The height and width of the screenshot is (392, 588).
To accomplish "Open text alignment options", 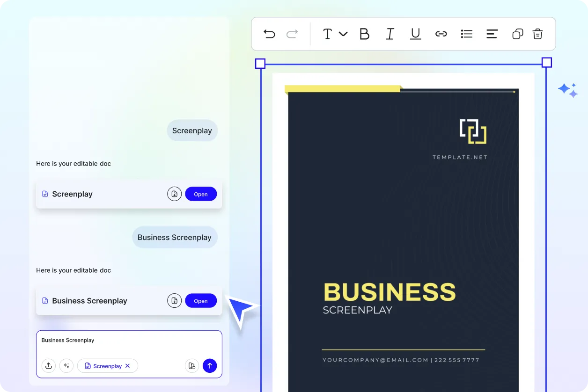I will [x=492, y=34].
